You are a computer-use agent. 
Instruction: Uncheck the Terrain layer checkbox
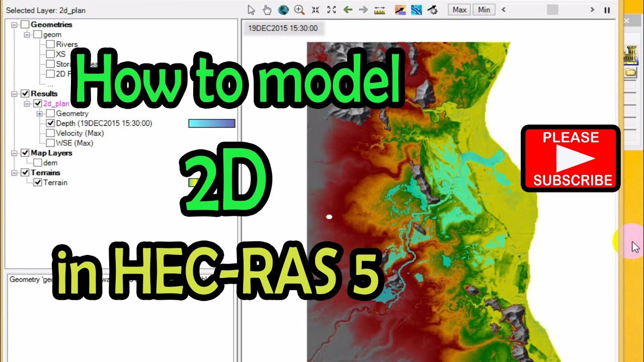click(38, 183)
